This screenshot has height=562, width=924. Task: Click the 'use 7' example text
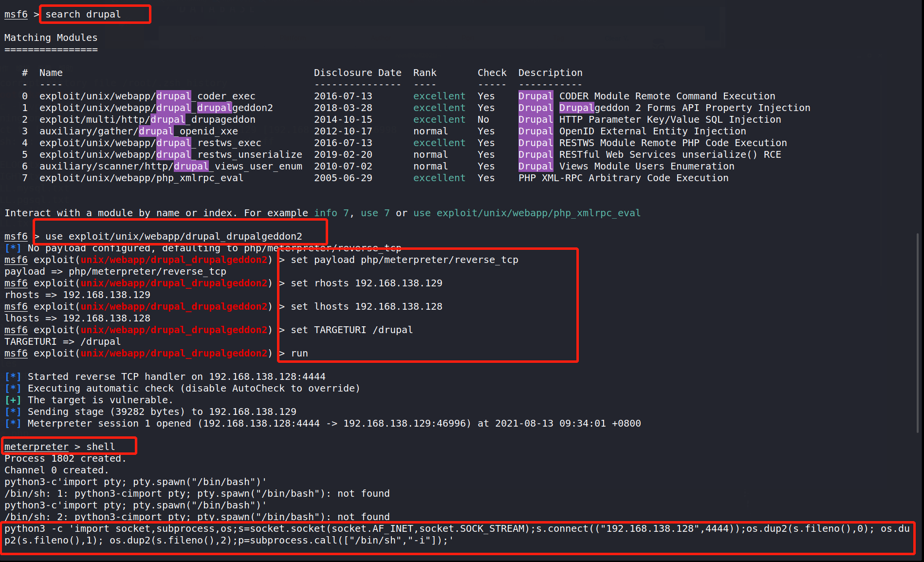click(x=375, y=213)
